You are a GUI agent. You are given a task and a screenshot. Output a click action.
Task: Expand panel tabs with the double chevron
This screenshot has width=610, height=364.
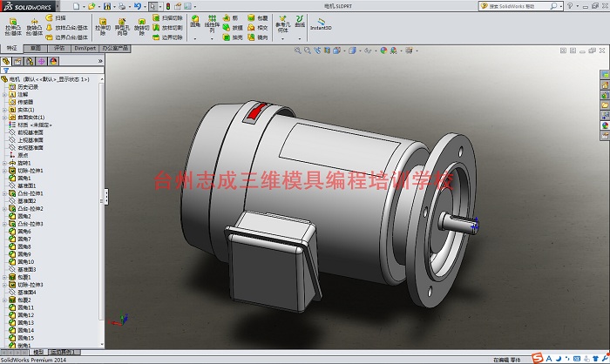tap(100, 61)
